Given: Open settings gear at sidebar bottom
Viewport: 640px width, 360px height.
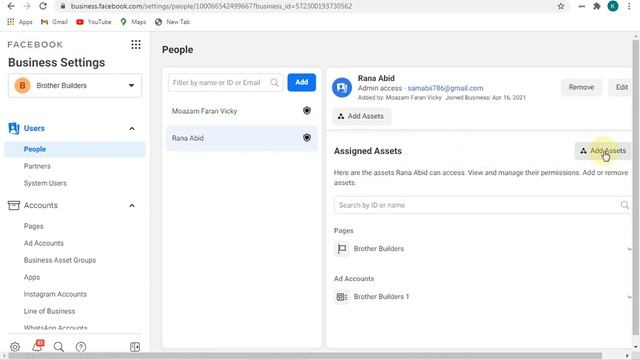Looking at the screenshot, I should (15, 347).
